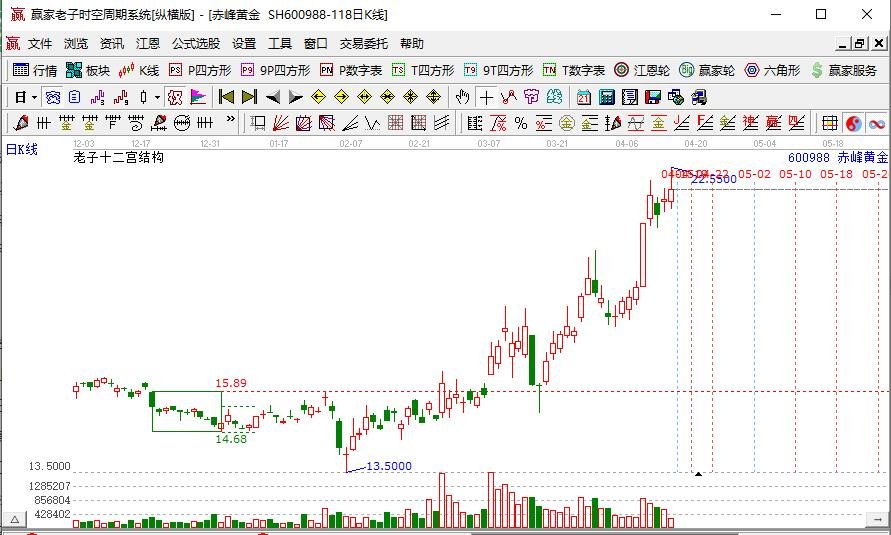Image resolution: width=891 pixels, height=535 pixels.
Task: Step forward with the right triangle arrow
Action: [x=295, y=98]
